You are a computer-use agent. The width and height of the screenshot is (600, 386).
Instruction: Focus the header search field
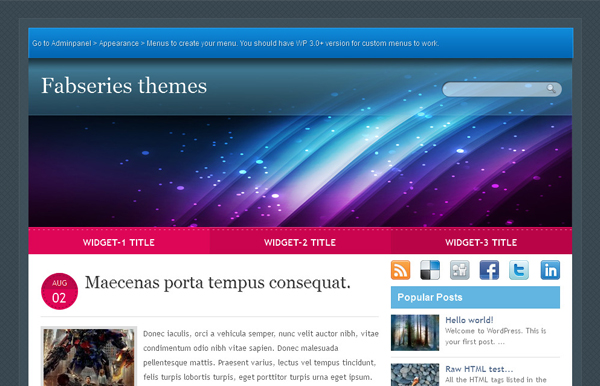[x=502, y=89]
